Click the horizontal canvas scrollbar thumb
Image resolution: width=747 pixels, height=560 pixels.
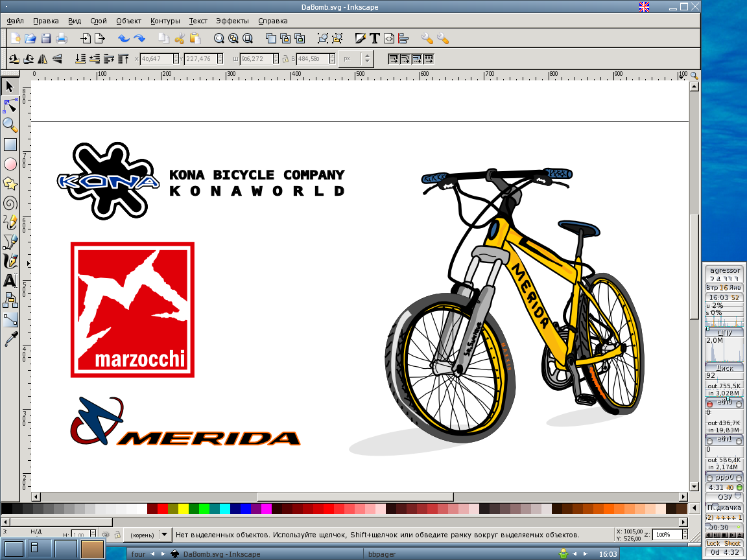[355, 496]
